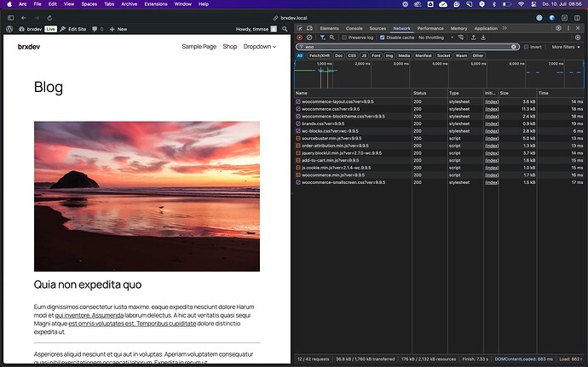This screenshot has height=367, width=588.
Task: Open the Apple menu
Action: [9, 4]
